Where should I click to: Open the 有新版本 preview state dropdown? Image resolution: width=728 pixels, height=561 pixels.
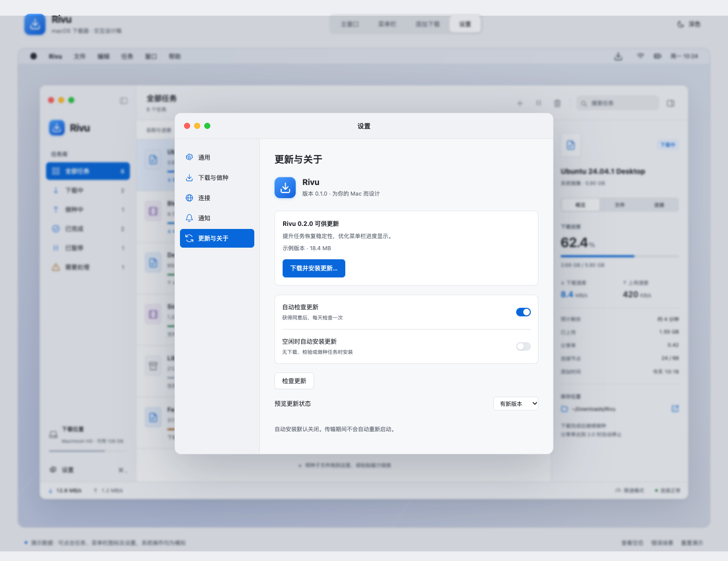pyautogui.click(x=516, y=403)
